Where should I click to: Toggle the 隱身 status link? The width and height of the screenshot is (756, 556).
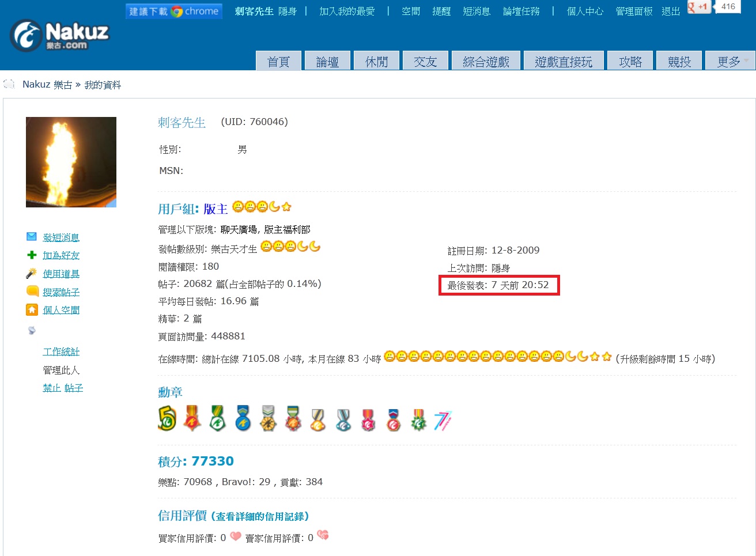tap(287, 11)
